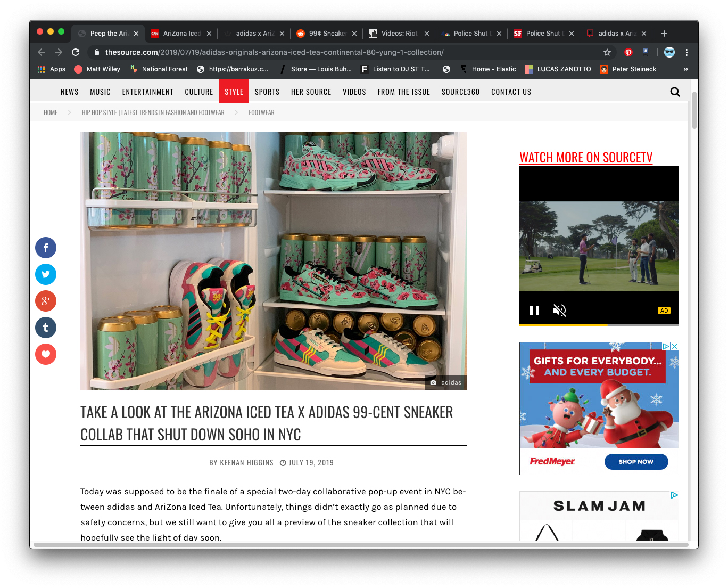Open the SOURCE360 section
The height and width of the screenshot is (588, 728).
point(461,92)
